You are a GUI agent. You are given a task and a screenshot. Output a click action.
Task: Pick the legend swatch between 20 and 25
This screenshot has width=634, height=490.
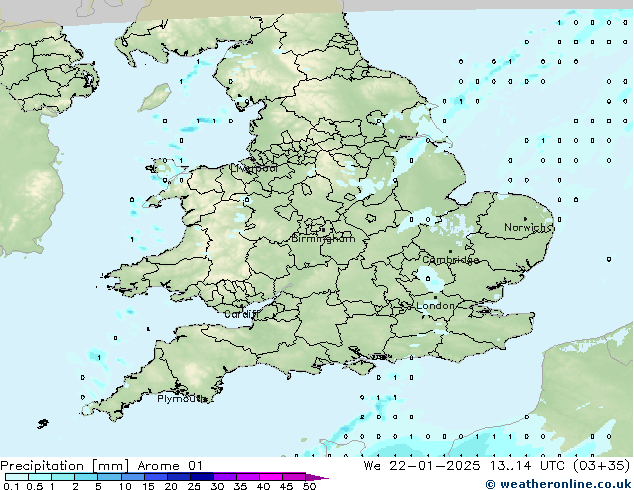pos(179,477)
